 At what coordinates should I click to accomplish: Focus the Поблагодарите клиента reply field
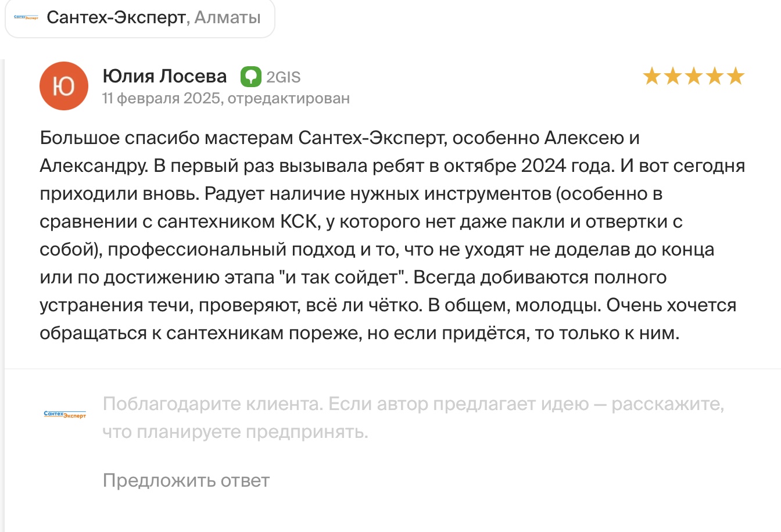(413, 418)
